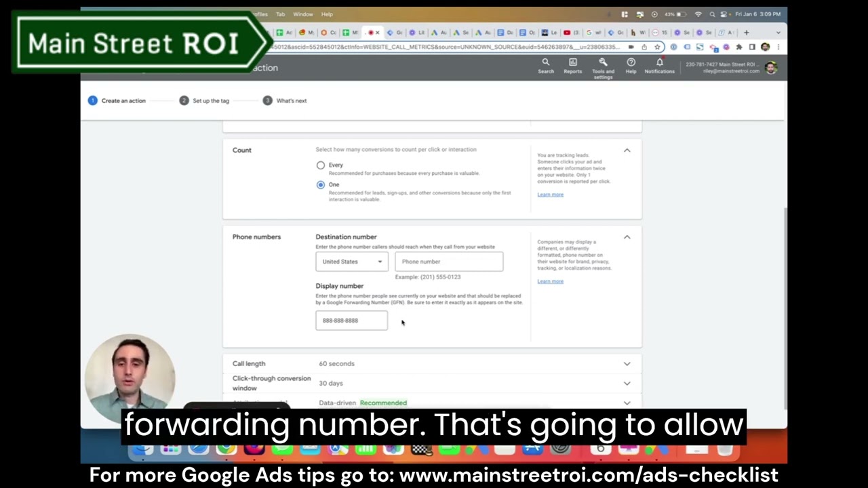Go to step 3 What's next

(285, 100)
